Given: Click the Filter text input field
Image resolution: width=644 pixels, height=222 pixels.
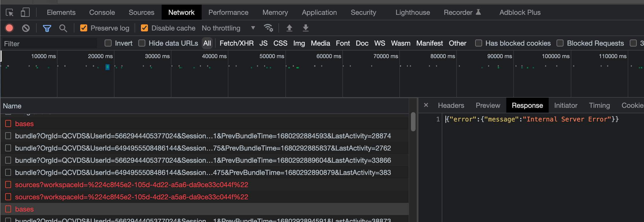Looking at the screenshot, I should 49,44.
